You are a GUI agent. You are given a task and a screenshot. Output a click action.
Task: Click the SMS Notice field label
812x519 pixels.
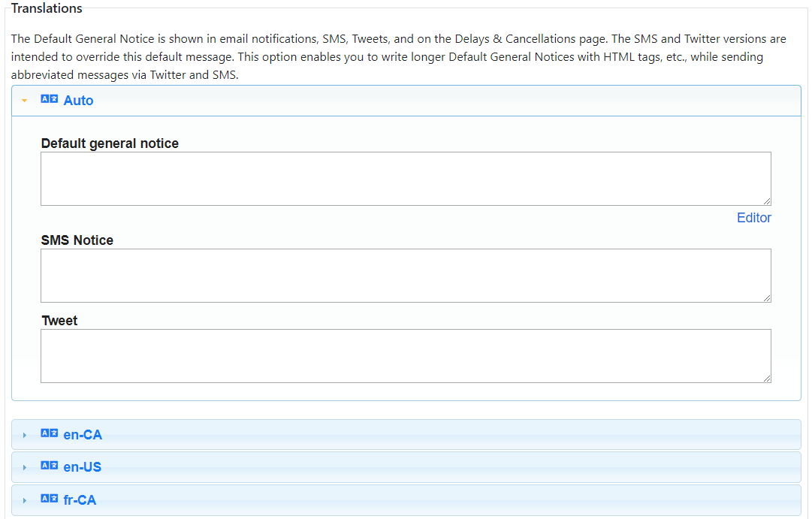pyautogui.click(x=77, y=240)
